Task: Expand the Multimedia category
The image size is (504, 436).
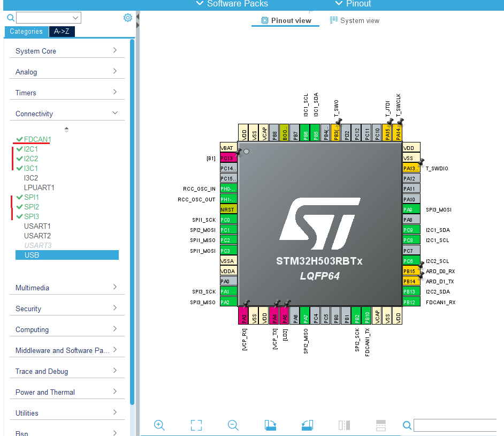Action: (x=67, y=288)
